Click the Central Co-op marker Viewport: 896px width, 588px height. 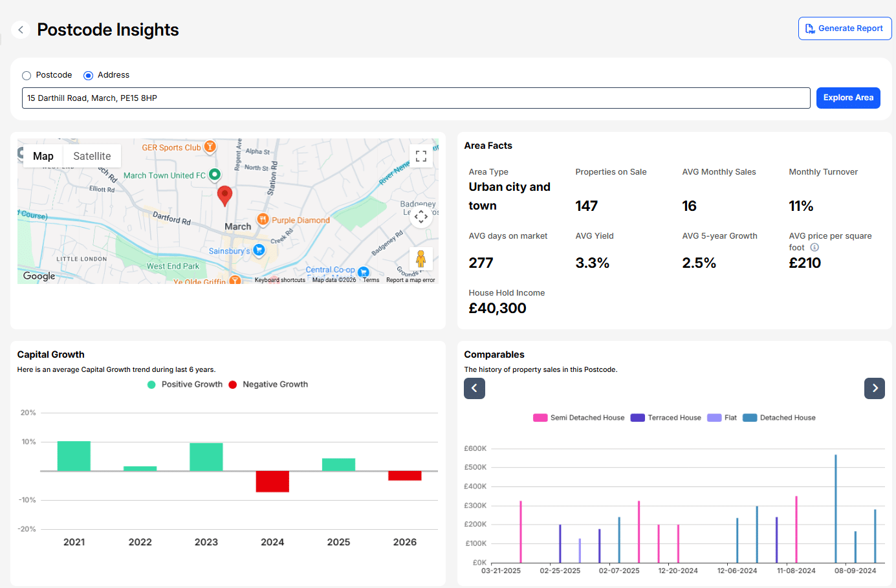[x=364, y=272]
